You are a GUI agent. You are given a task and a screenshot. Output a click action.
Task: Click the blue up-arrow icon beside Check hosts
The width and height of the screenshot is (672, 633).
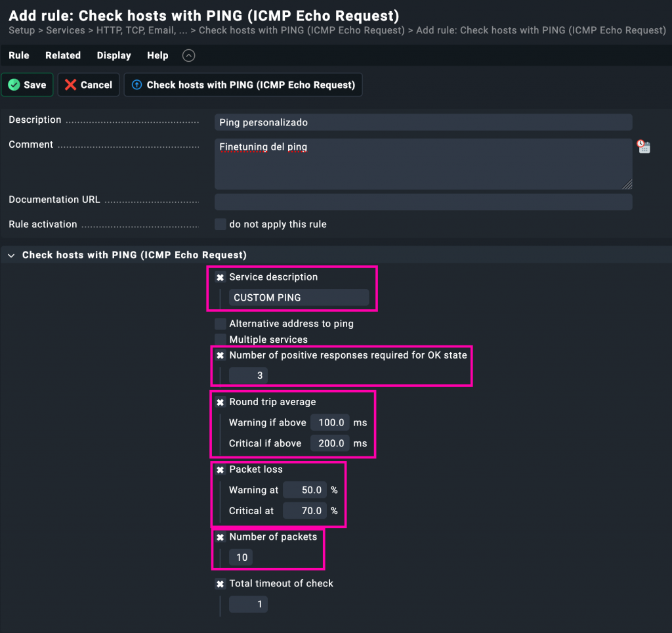[x=136, y=85]
